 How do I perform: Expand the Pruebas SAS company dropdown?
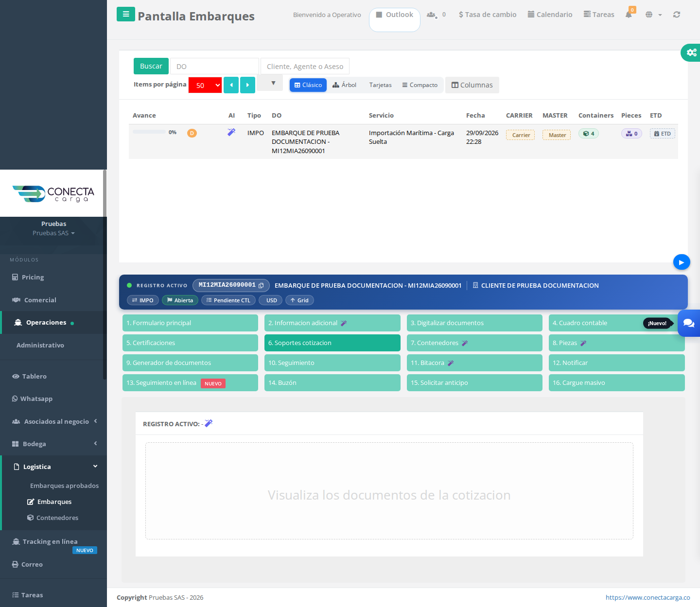53,233
